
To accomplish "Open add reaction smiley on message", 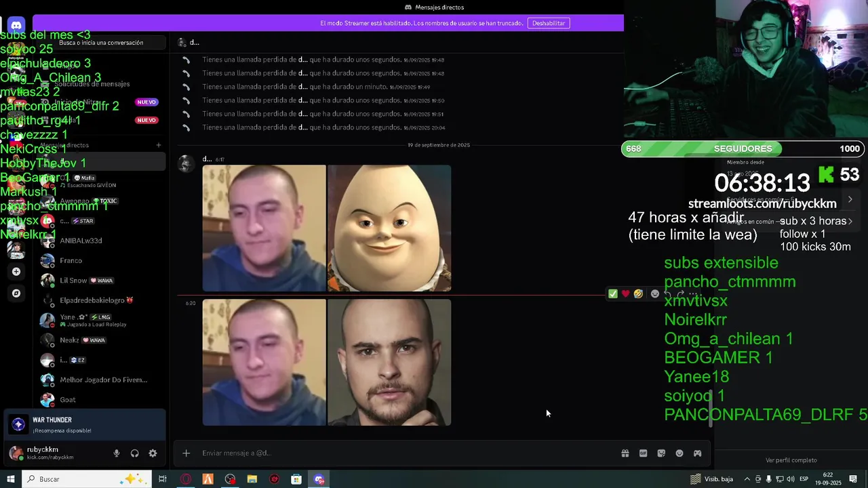I will (x=655, y=293).
